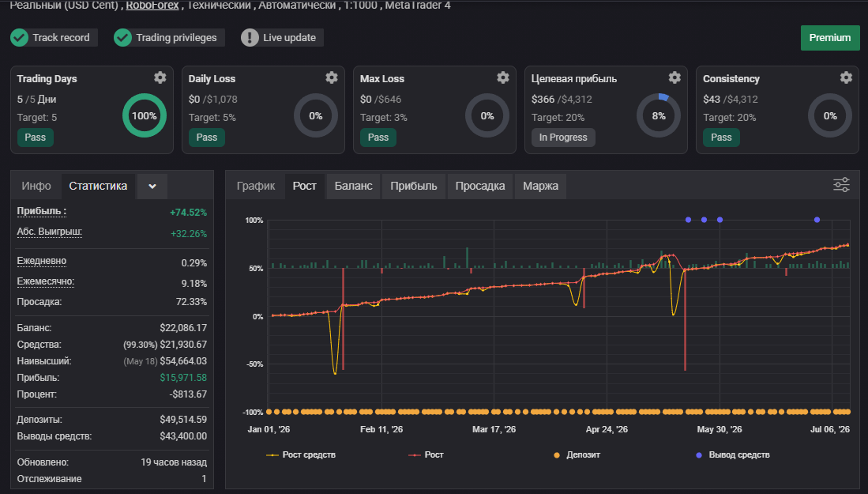Click the Live update warning icon

pyautogui.click(x=250, y=38)
